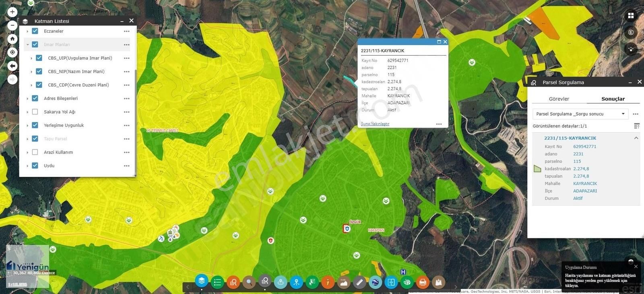Open result options menu beside query dropdown
This screenshot has height=294, width=644.
pos(636,114)
